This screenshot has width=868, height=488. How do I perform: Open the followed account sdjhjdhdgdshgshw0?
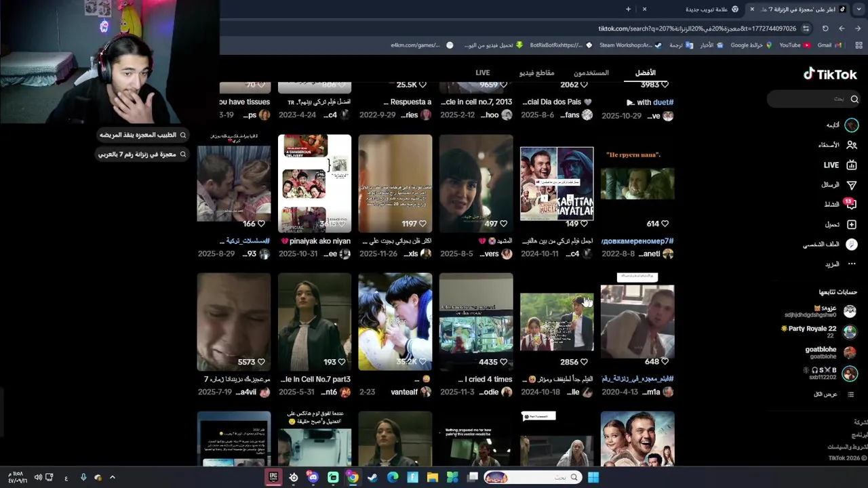click(x=821, y=311)
